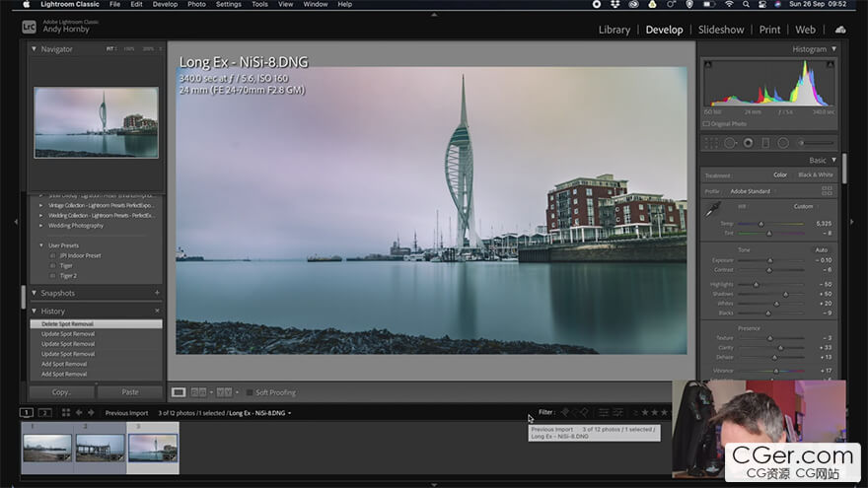Open the white balance Custom dropdown
The image size is (868, 488).
(x=805, y=206)
